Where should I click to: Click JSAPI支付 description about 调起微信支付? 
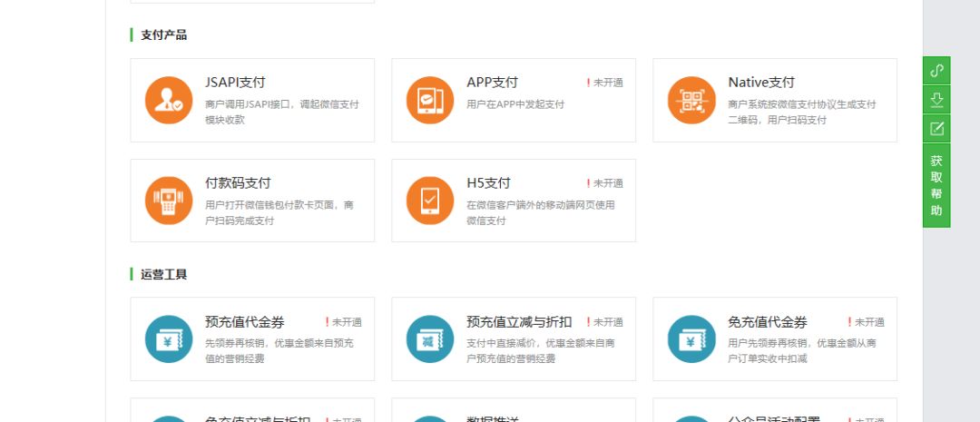pyautogui.click(x=282, y=112)
